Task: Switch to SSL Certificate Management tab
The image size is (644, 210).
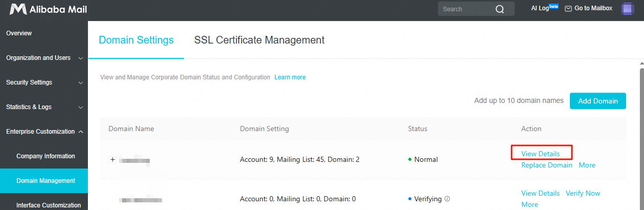Action: point(259,40)
